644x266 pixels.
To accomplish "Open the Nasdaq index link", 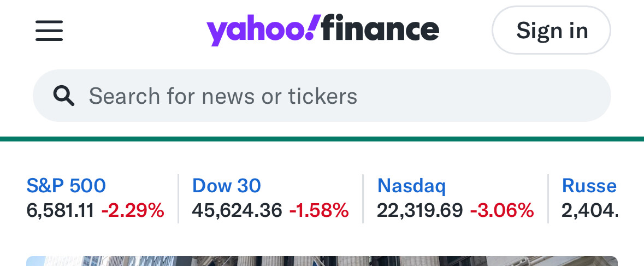I will (411, 186).
